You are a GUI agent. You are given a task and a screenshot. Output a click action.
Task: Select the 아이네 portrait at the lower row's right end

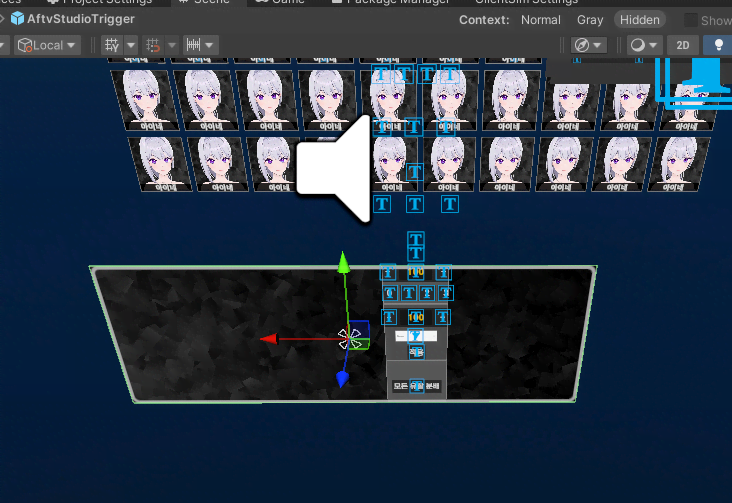(x=678, y=164)
